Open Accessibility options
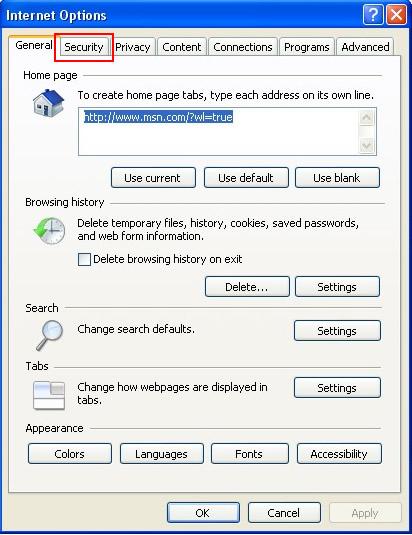 (x=339, y=453)
